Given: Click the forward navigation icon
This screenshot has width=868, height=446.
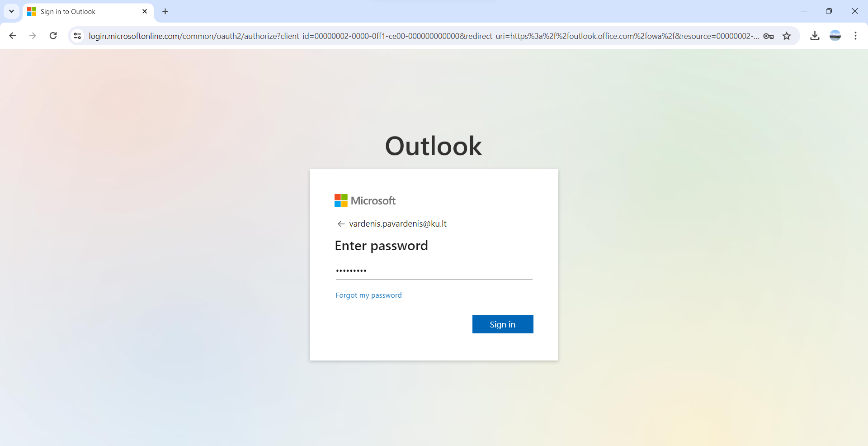Looking at the screenshot, I should [33, 36].
